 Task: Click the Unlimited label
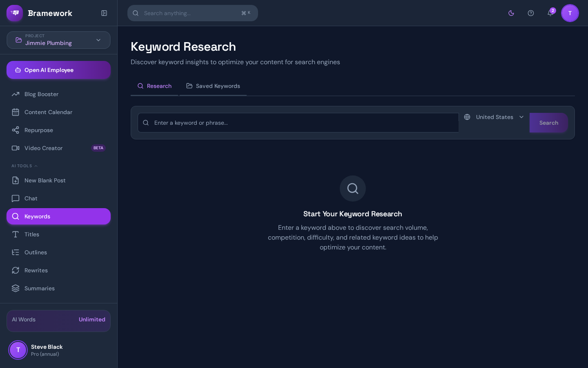pyautogui.click(x=92, y=319)
